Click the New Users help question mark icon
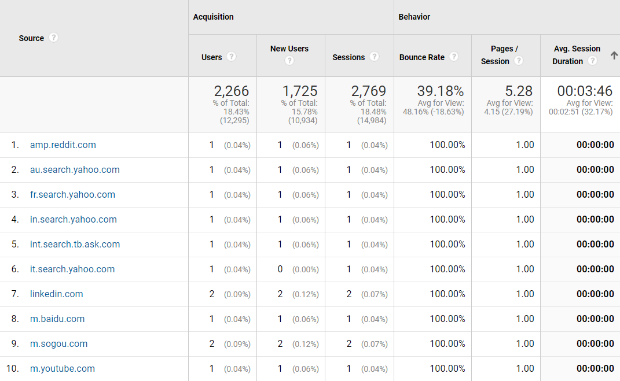 click(x=289, y=60)
